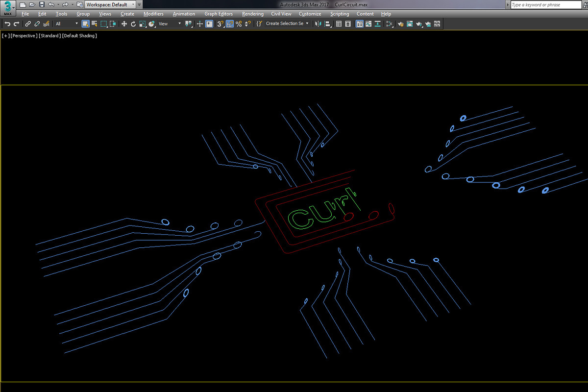
Task: Open the All selection filter dropdown
Action: point(67,24)
